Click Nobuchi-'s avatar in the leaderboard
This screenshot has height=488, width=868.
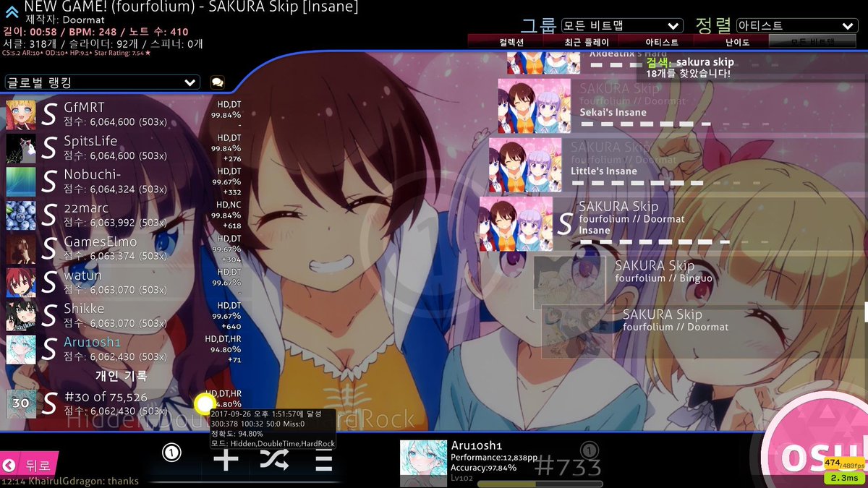coord(21,182)
